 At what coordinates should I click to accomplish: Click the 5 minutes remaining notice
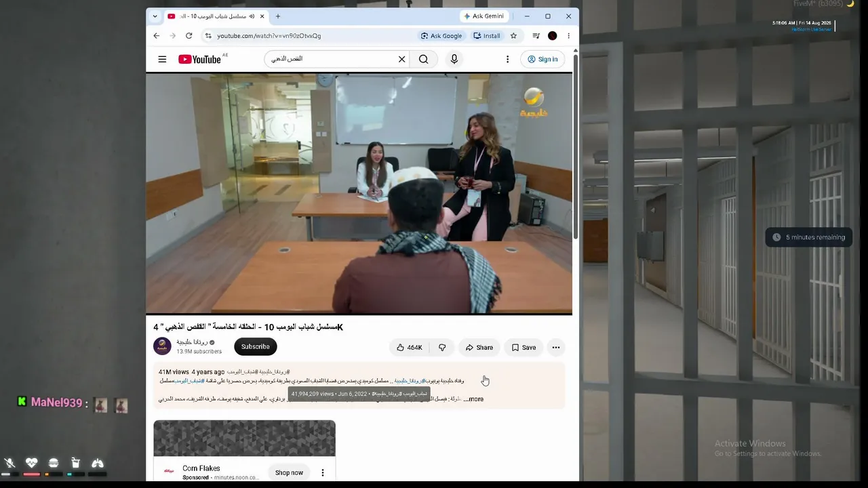(809, 237)
